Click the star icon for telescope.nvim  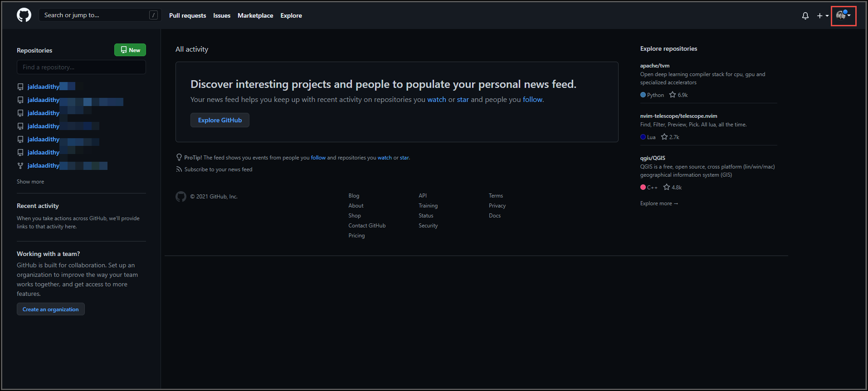click(664, 137)
